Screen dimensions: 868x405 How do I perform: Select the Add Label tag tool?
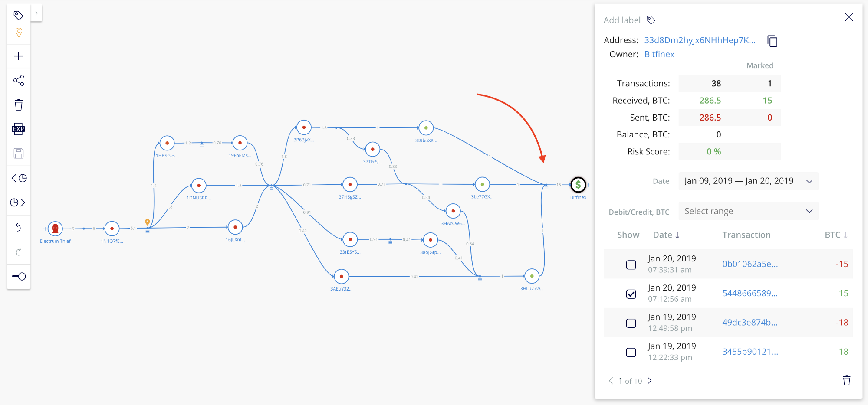(18, 14)
